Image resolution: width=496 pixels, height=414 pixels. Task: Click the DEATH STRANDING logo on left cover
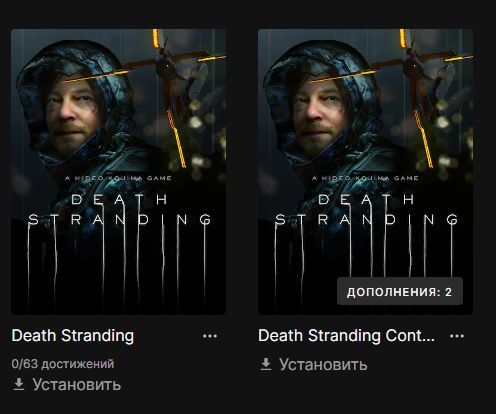pyautogui.click(x=120, y=209)
